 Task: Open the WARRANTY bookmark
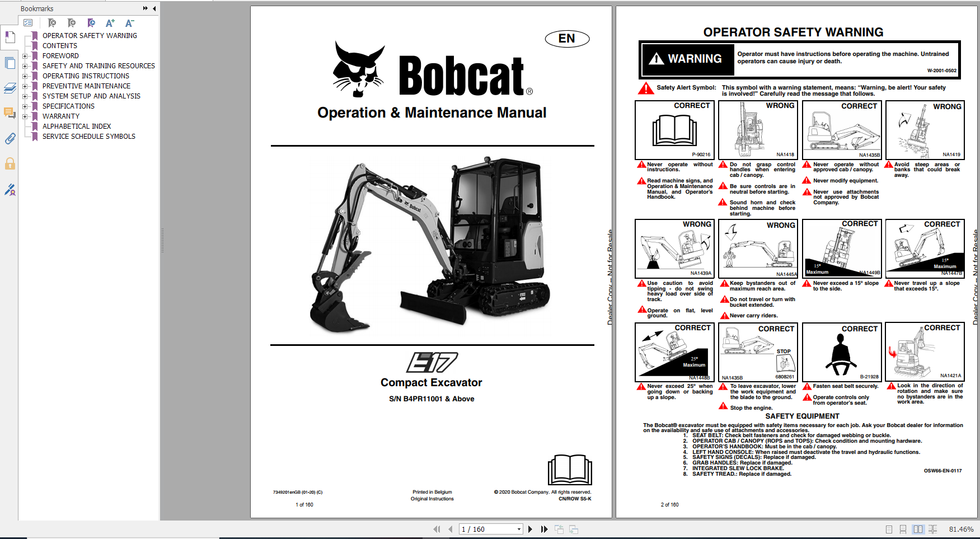(61, 116)
